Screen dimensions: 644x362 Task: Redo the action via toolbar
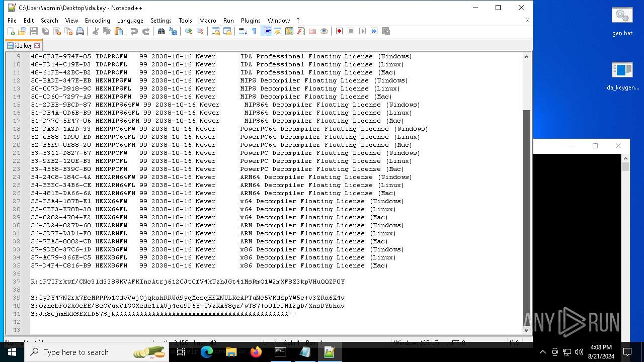tap(146, 31)
